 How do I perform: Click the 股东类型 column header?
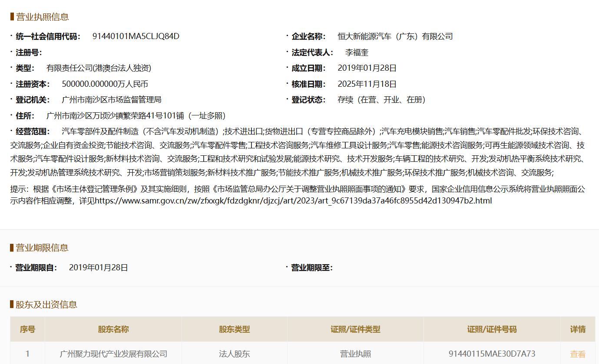click(235, 329)
